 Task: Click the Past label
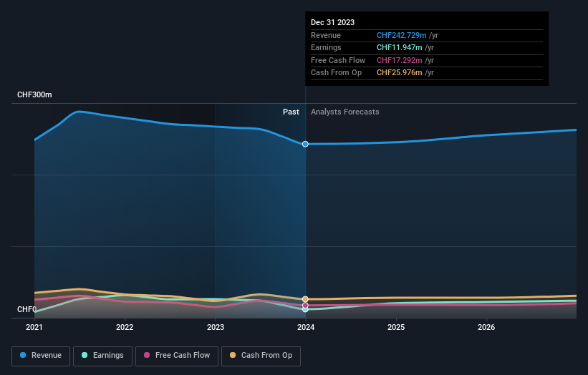(x=291, y=112)
